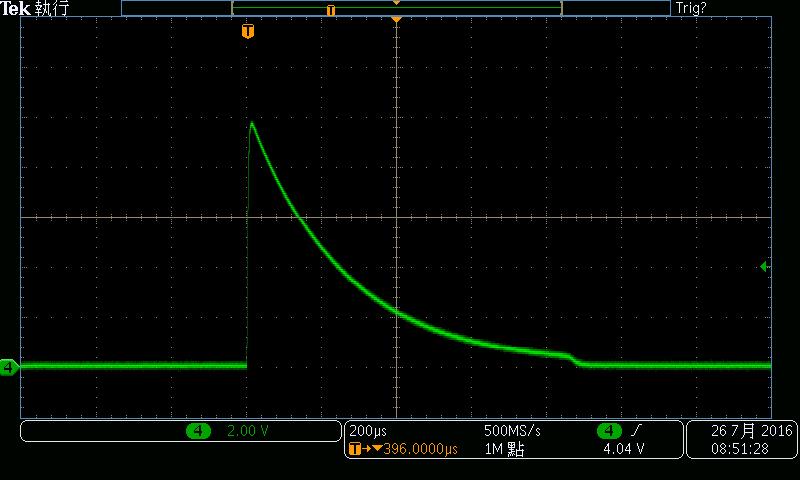800x480 pixels.
Task: Click the 4.04 V trigger level readout
Action: 623,449
